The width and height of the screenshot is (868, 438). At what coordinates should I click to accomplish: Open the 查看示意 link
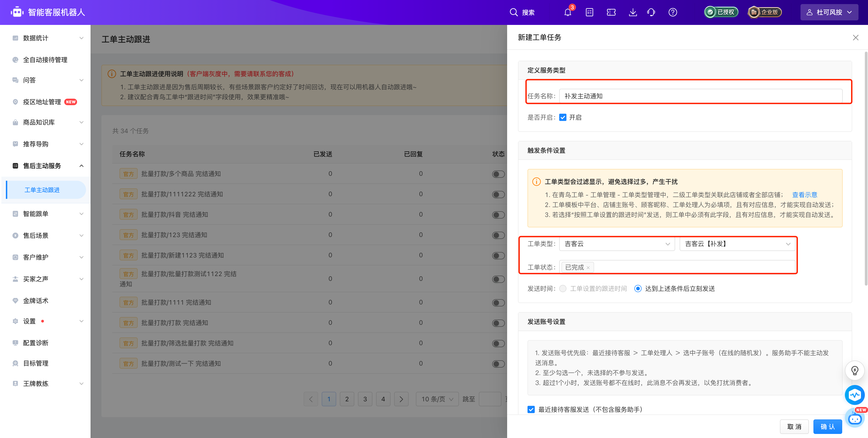click(804, 195)
